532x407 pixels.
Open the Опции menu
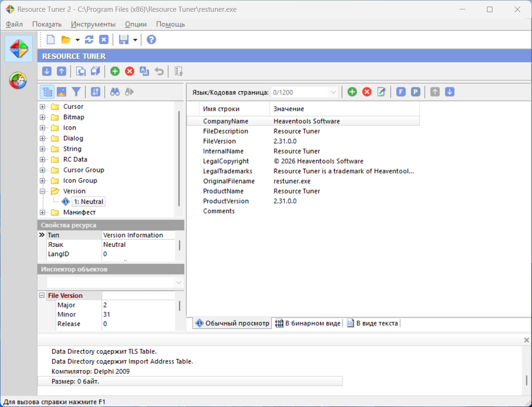pyautogui.click(x=136, y=24)
